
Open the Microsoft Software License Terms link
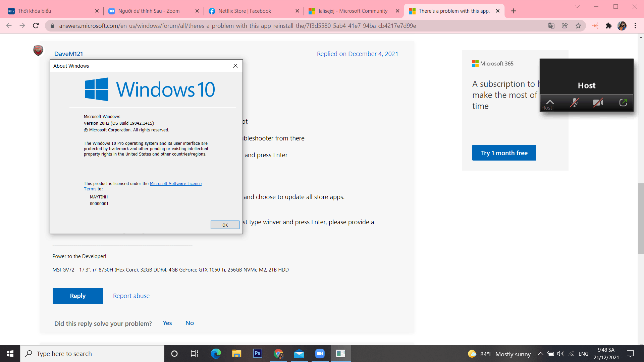tap(175, 184)
